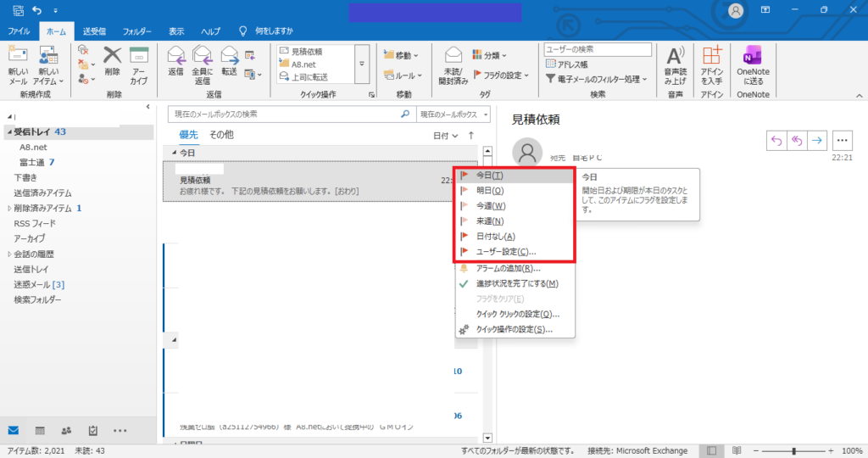Image resolution: width=868 pixels, height=458 pixels.
Task: Click the アドインを入手 (Get Add-ins) icon
Action: (712, 58)
